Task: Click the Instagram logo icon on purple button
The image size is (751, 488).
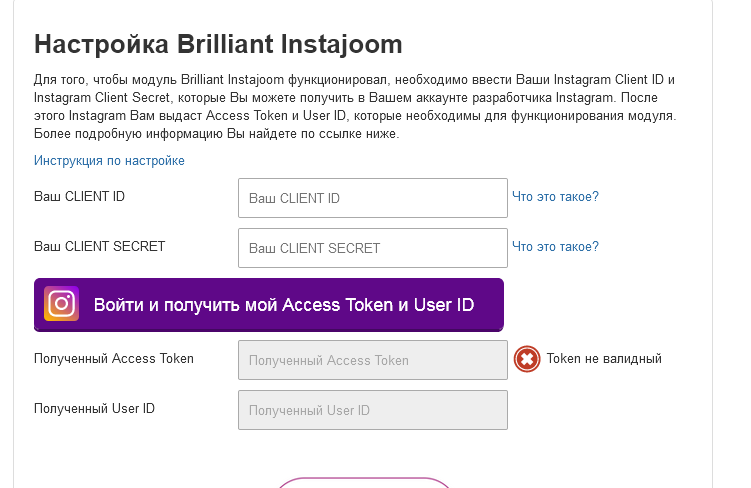Action: [62, 304]
